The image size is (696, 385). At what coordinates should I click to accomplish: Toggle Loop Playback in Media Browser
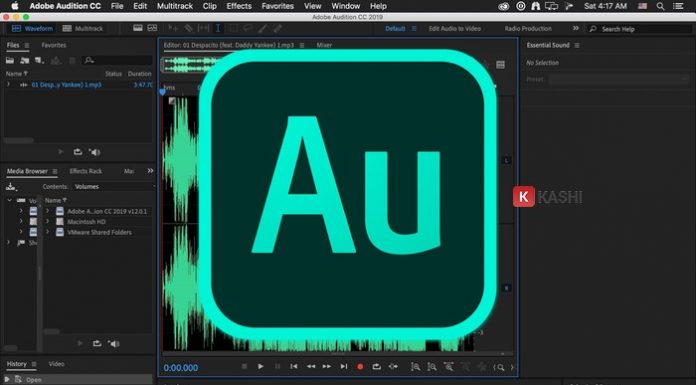[x=97, y=343]
